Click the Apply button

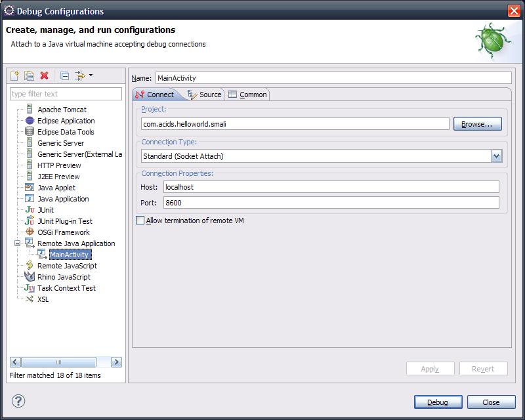point(430,368)
